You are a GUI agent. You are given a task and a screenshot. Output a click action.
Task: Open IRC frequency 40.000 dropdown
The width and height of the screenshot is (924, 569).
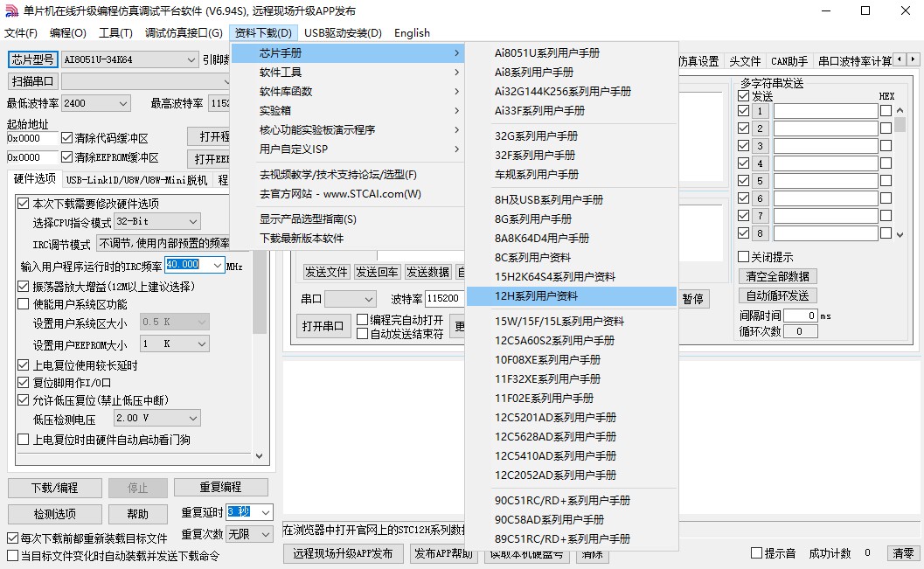point(218,266)
